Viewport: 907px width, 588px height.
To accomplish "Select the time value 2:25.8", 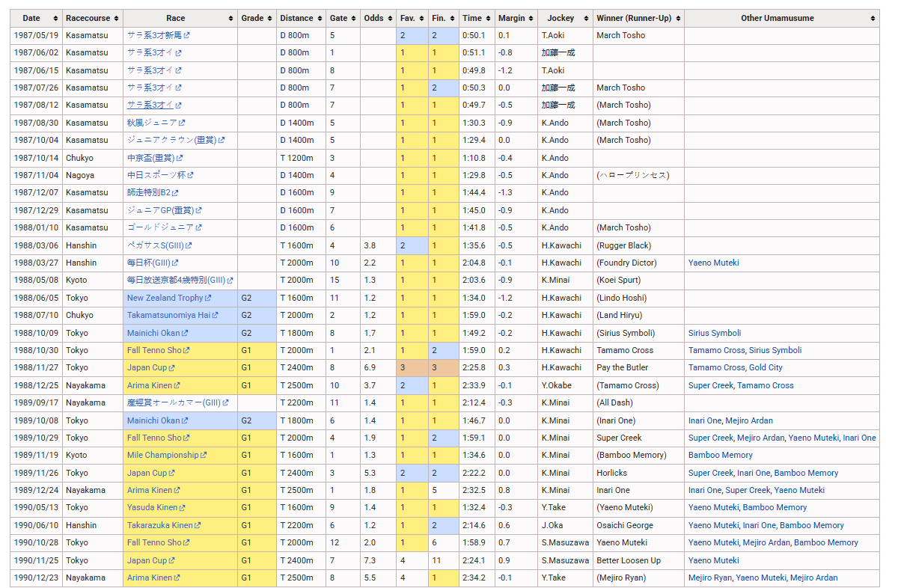I will [x=473, y=367].
